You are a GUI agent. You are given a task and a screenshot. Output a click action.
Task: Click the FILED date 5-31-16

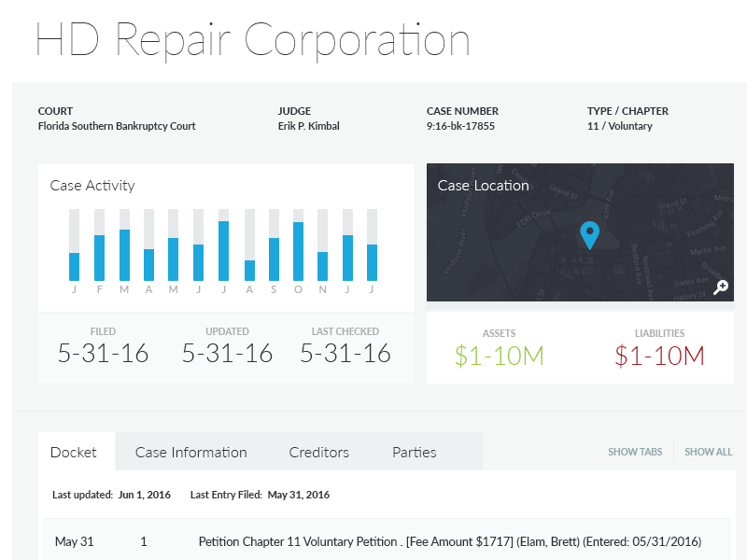(x=103, y=353)
